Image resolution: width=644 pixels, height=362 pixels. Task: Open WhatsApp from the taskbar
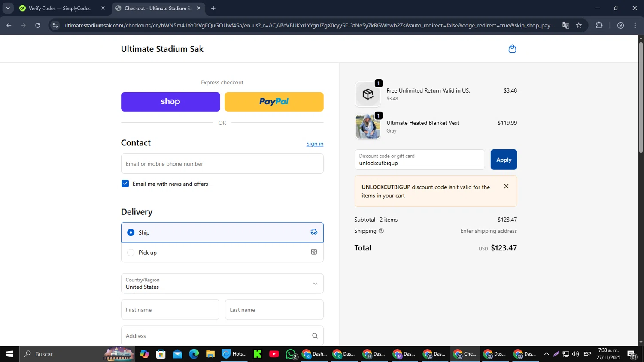point(291,354)
